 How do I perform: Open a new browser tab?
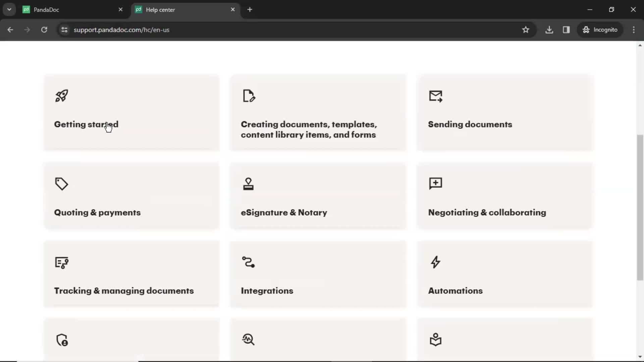250,10
